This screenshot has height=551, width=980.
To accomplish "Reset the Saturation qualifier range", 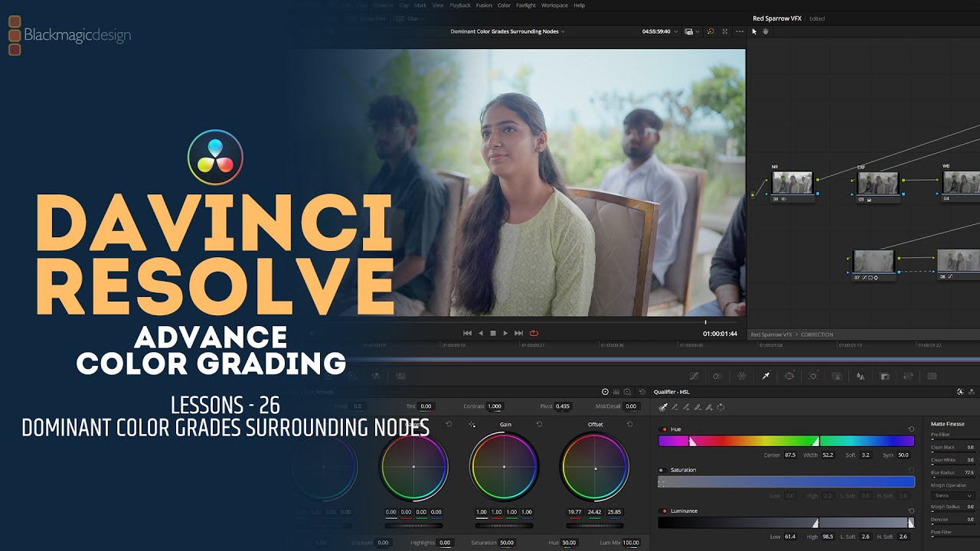I will tap(911, 470).
